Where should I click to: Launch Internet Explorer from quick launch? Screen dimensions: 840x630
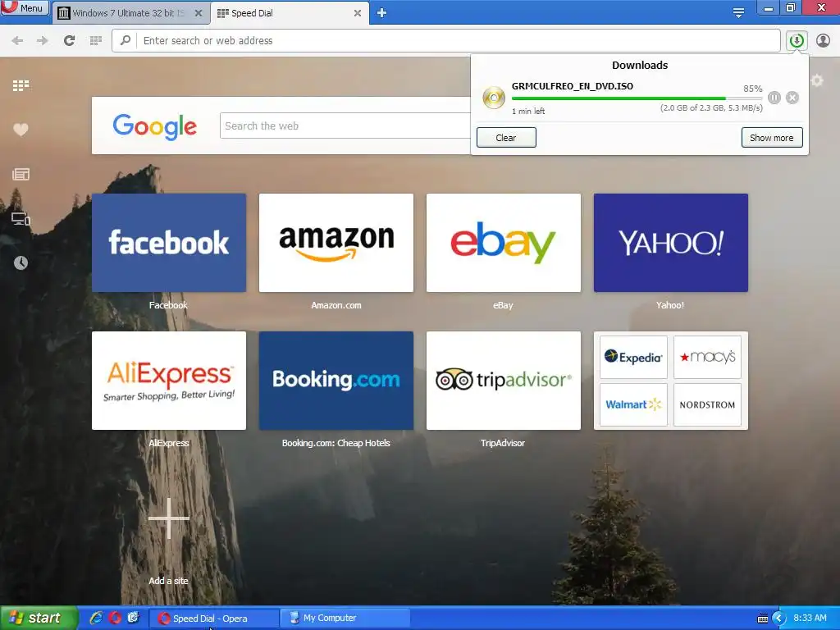tap(96, 618)
